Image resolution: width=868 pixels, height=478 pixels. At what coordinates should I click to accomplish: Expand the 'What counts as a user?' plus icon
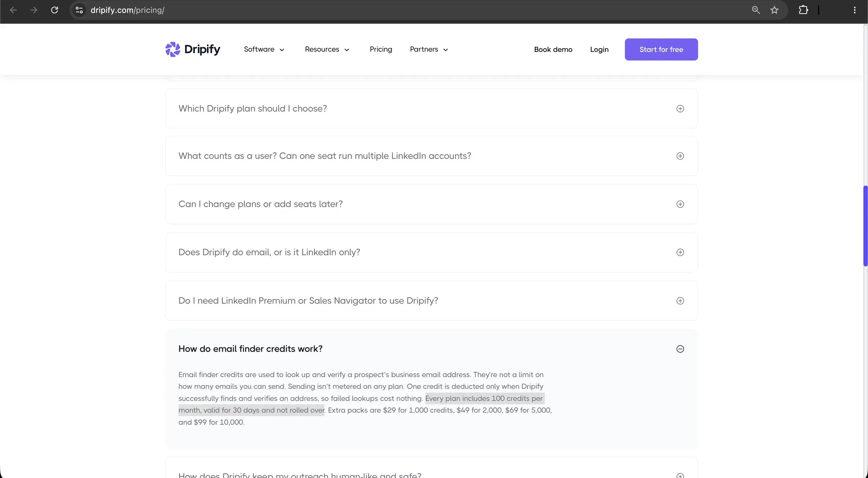click(x=680, y=156)
